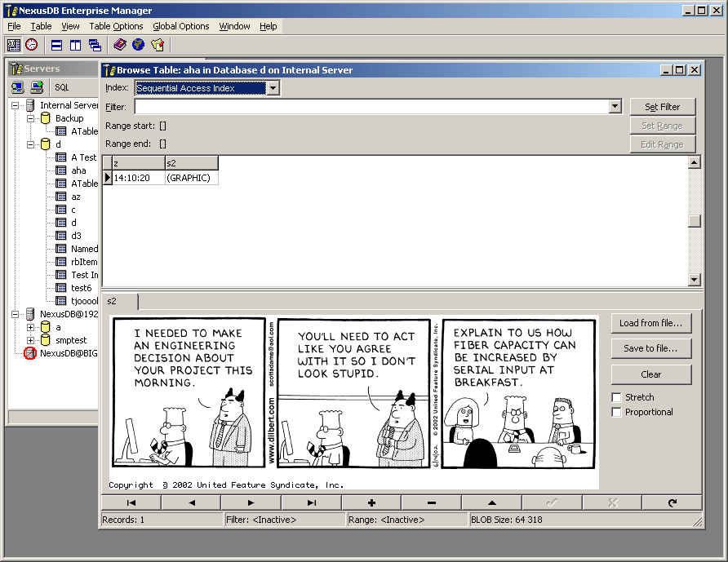Collapse the NexusDB@192 server node
Image resolution: width=728 pixels, height=562 pixels.
(x=16, y=314)
